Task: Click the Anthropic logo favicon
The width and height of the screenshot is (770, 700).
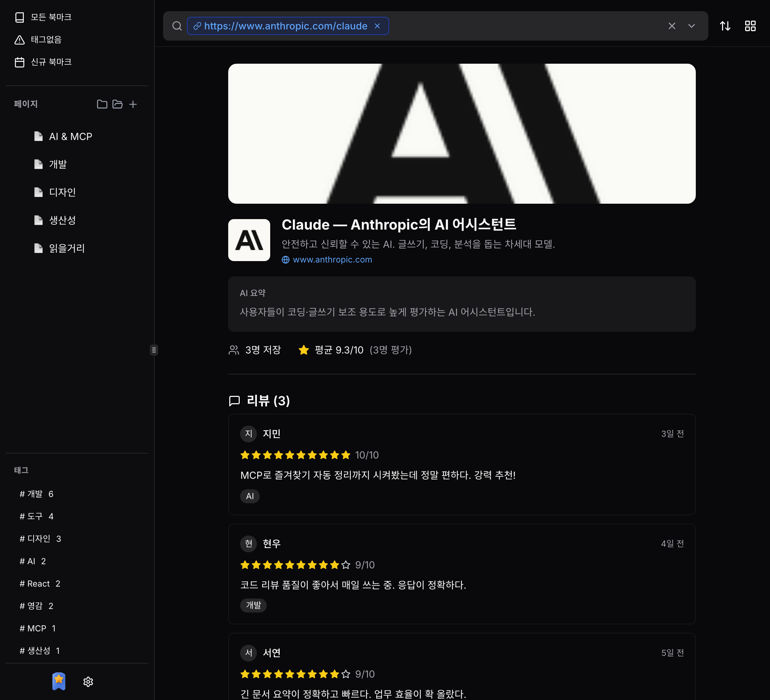Action: tap(249, 240)
